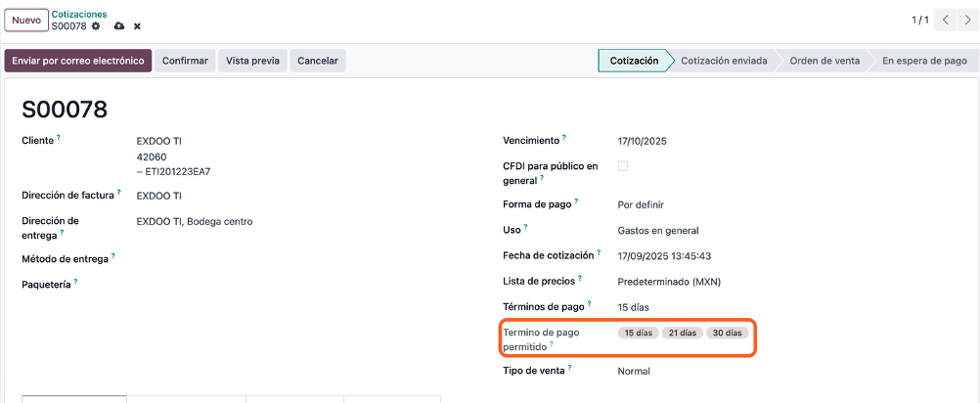Viewport: 980px width, 403px height.
Task: Click the S00078 order title
Action: click(65, 110)
